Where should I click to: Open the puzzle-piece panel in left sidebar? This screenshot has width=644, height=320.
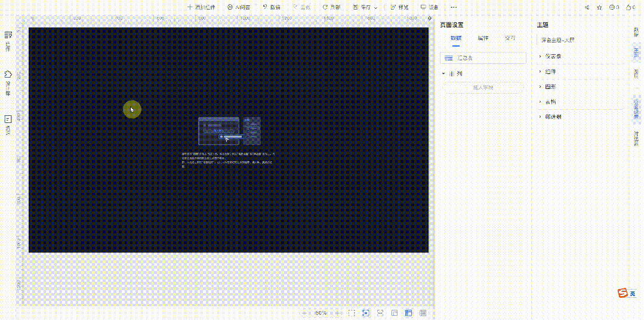click(8, 82)
